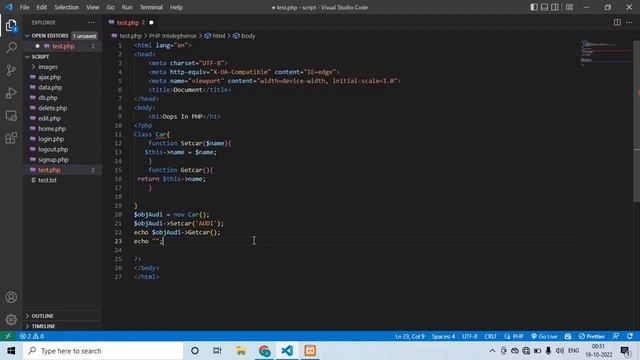Screen dimensions: 640x360
Task: Change UTF-8 encoding in status bar
Action: (469, 336)
